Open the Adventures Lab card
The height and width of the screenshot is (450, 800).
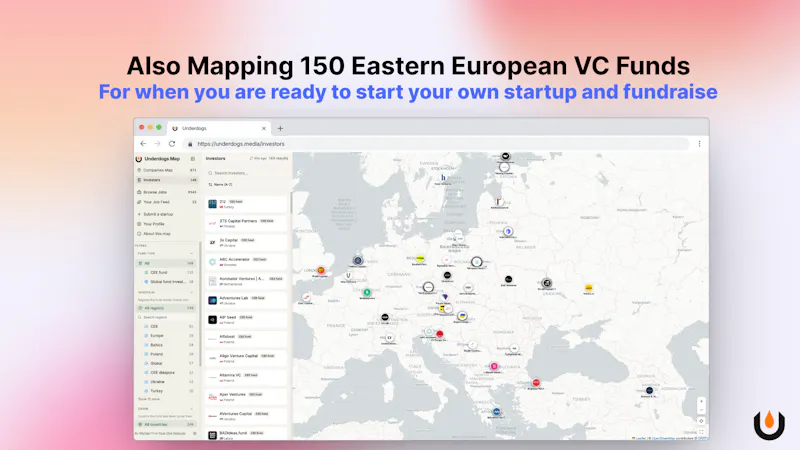[x=246, y=301]
